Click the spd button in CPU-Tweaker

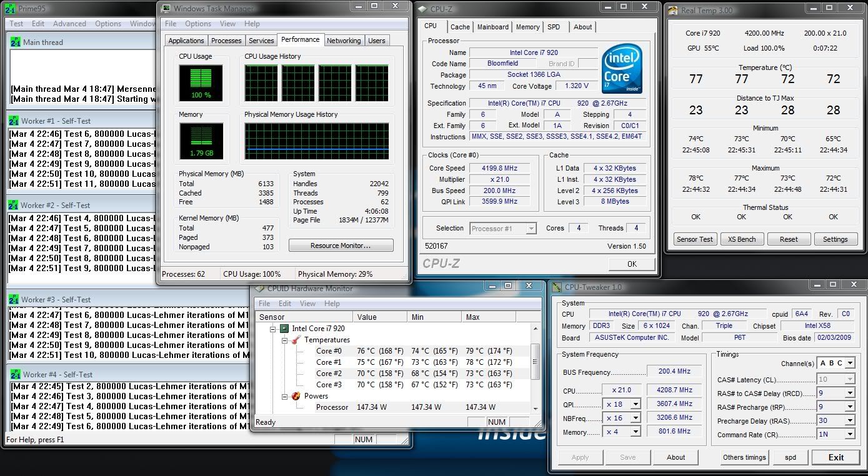click(x=790, y=457)
